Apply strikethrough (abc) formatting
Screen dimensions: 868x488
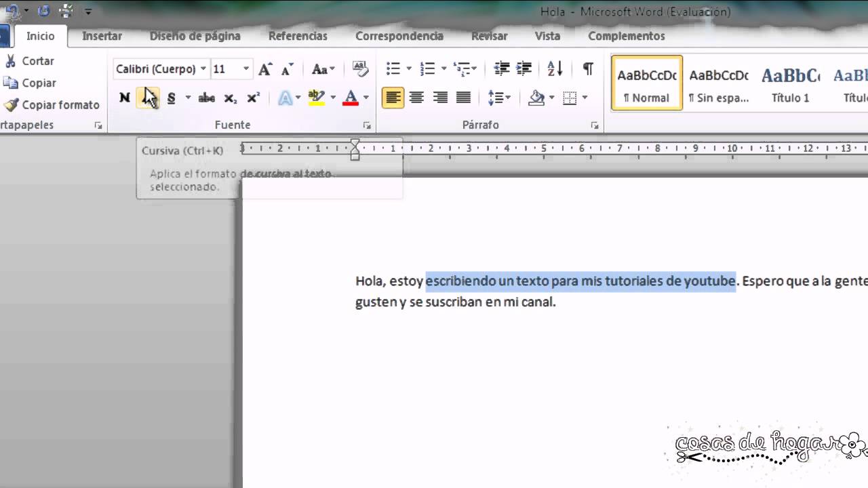[x=206, y=98]
